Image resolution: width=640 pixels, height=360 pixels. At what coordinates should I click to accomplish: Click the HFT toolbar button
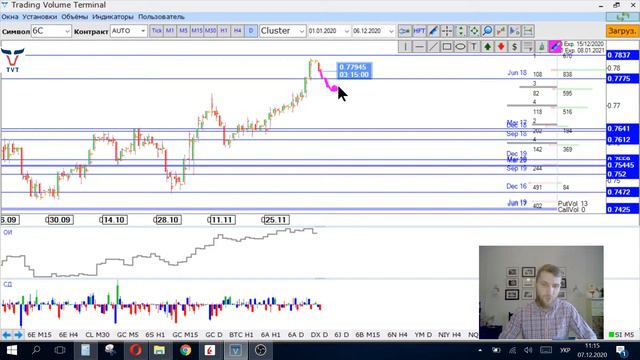click(x=419, y=31)
